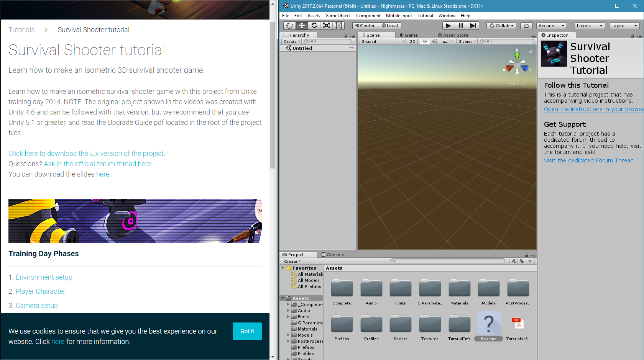
Task: Open the TutorialInfo folder in Assets grid
Action: (x=459, y=327)
